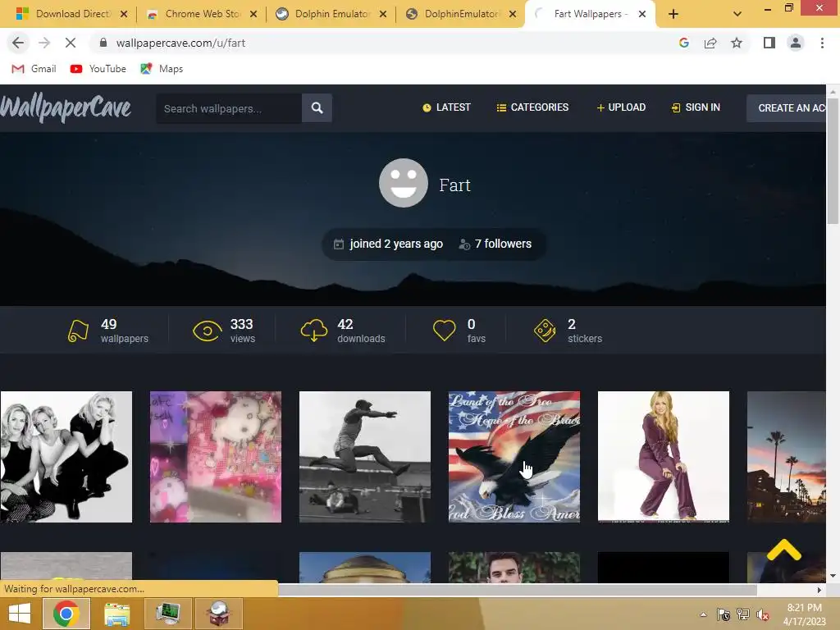Open the woman in purple suit wallpaper
Viewport: 840px width, 630px height.
pos(664,457)
